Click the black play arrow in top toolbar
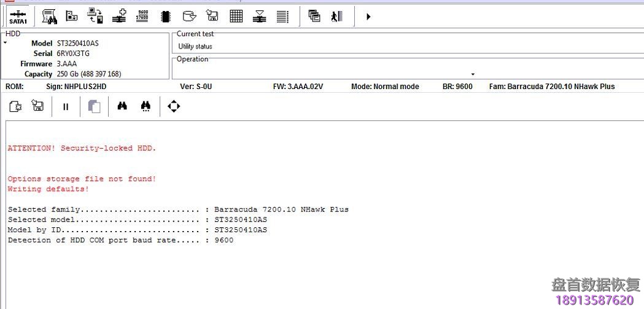This screenshot has width=644, height=309. point(368,17)
